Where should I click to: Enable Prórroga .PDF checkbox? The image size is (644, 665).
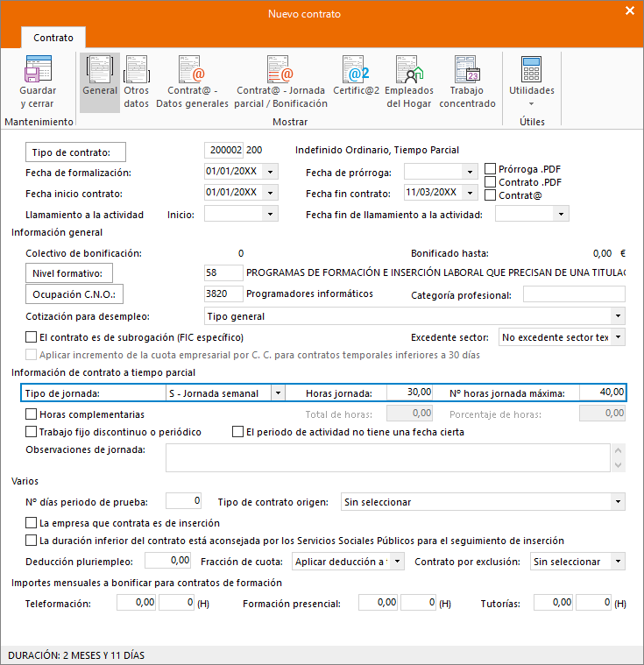coord(490,169)
